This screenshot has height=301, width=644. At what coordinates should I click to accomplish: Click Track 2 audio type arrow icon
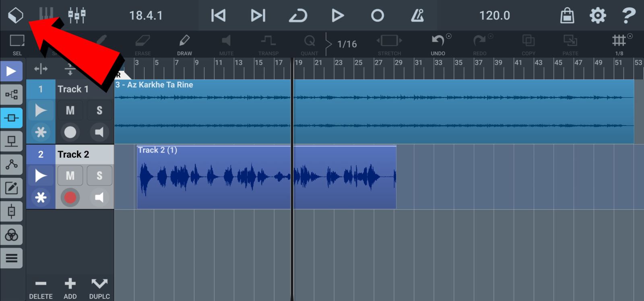pos(41,176)
